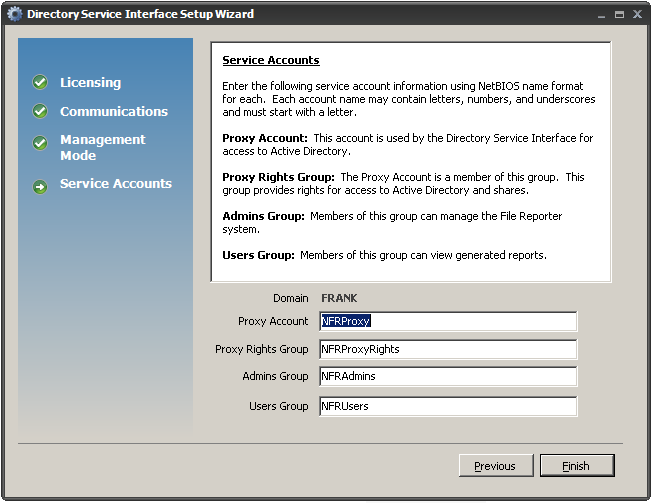Select the Service Accounts sidebar step
This screenshot has width=652, height=503.
tap(115, 184)
